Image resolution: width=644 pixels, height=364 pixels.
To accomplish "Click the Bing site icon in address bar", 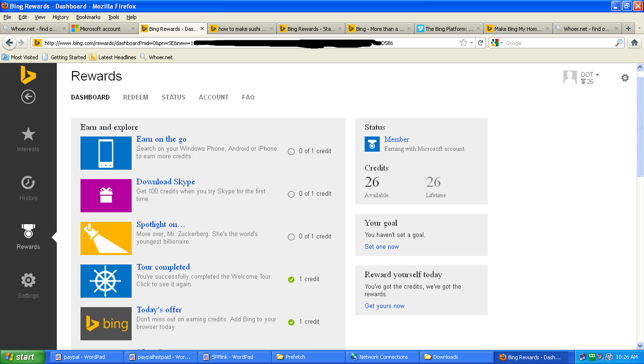I will [x=37, y=43].
